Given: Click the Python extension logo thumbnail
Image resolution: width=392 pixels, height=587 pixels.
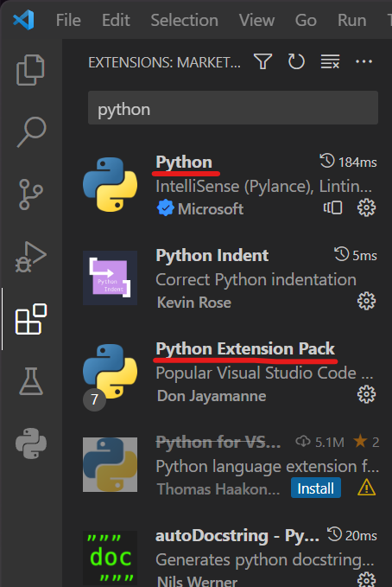Looking at the screenshot, I should 110,184.
